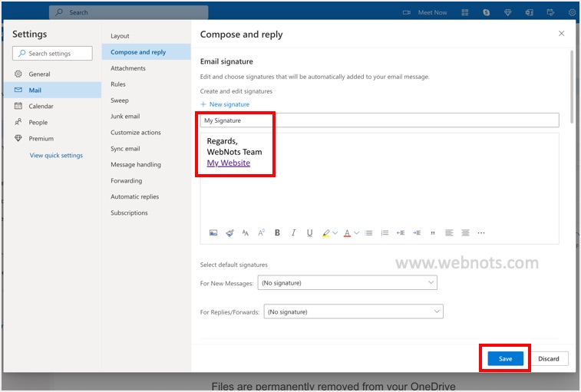Viewport: 581px width, 392px height.
Task: Open the font color dropdown arrow
Action: (x=356, y=233)
